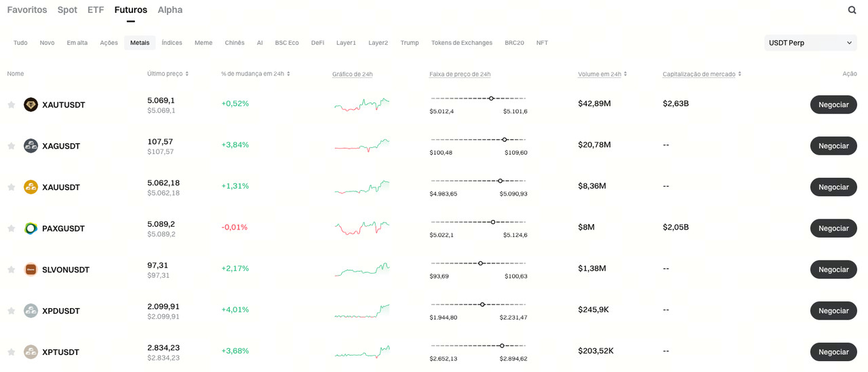Select the Meme category filter
Image resolution: width=868 pixels, height=372 pixels.
click(203, 43)
